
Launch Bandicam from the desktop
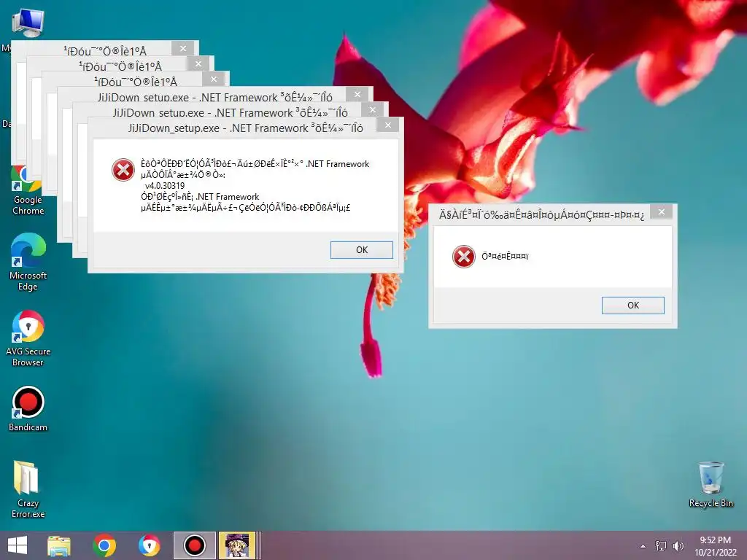[28, 408]
